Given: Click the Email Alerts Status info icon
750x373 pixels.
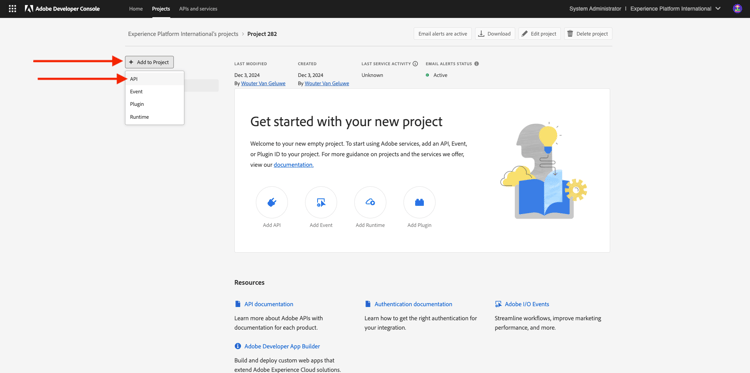Looking at the screenshot, I should pos(476,64).
